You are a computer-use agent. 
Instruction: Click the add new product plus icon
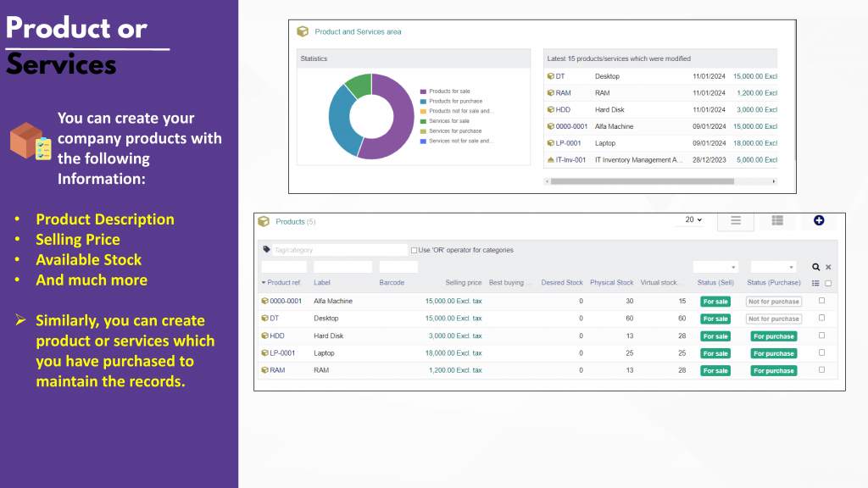(819, 220)
